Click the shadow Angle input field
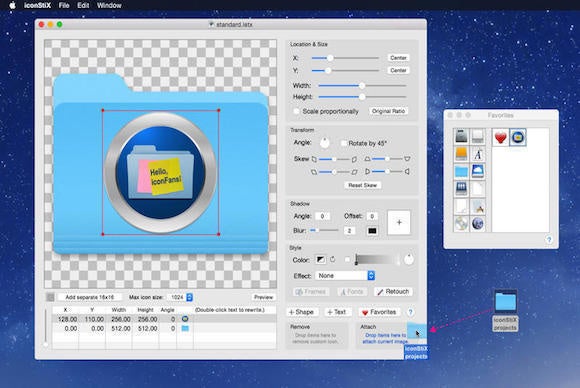The image size is (580, 388). [322, 216]
